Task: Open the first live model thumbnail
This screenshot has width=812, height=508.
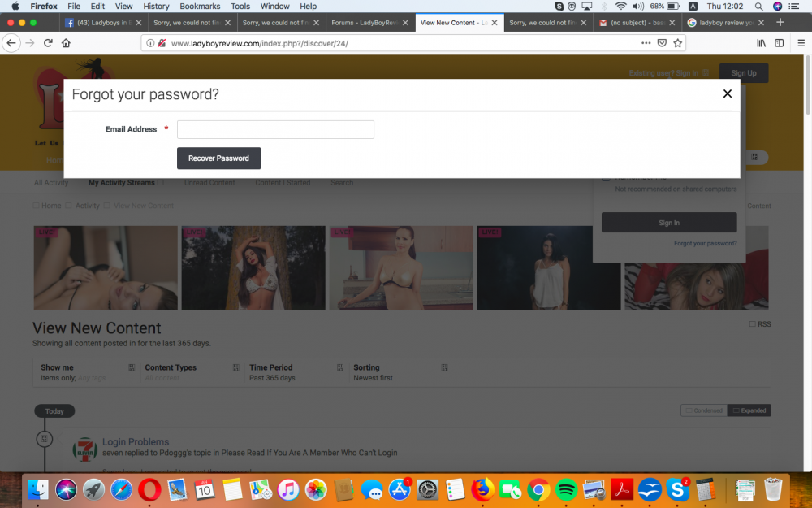Action: (106, 268)
